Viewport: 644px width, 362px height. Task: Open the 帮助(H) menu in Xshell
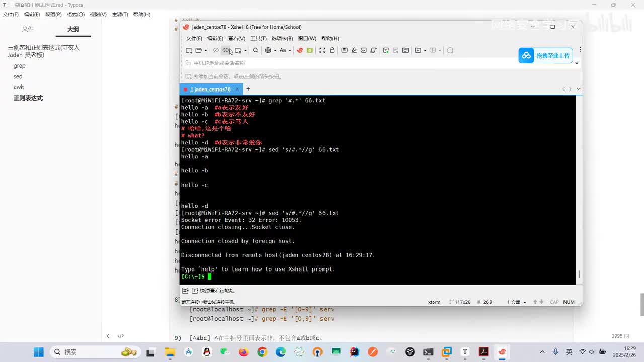tap(330, 38)
